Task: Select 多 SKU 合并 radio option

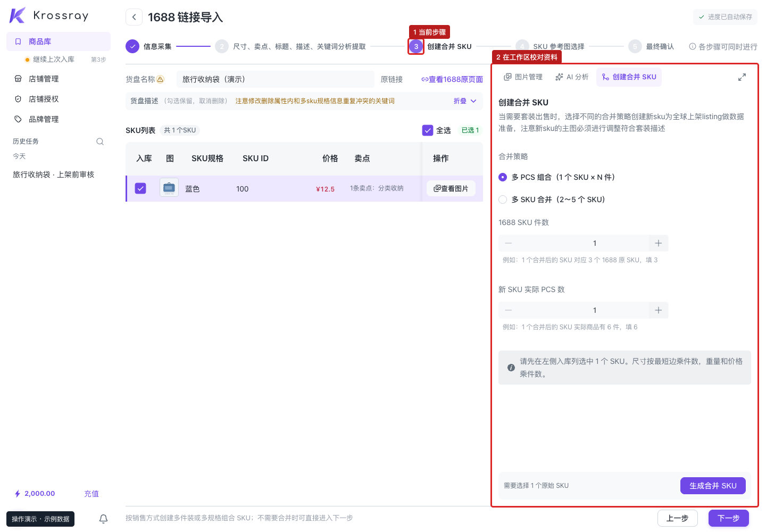Action: (503, 199)
